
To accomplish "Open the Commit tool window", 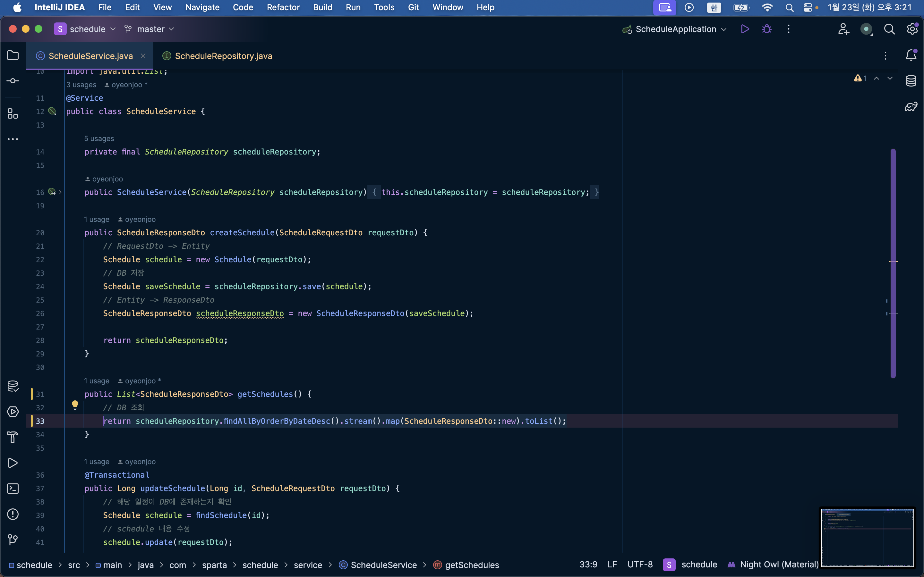I will 13,81.
